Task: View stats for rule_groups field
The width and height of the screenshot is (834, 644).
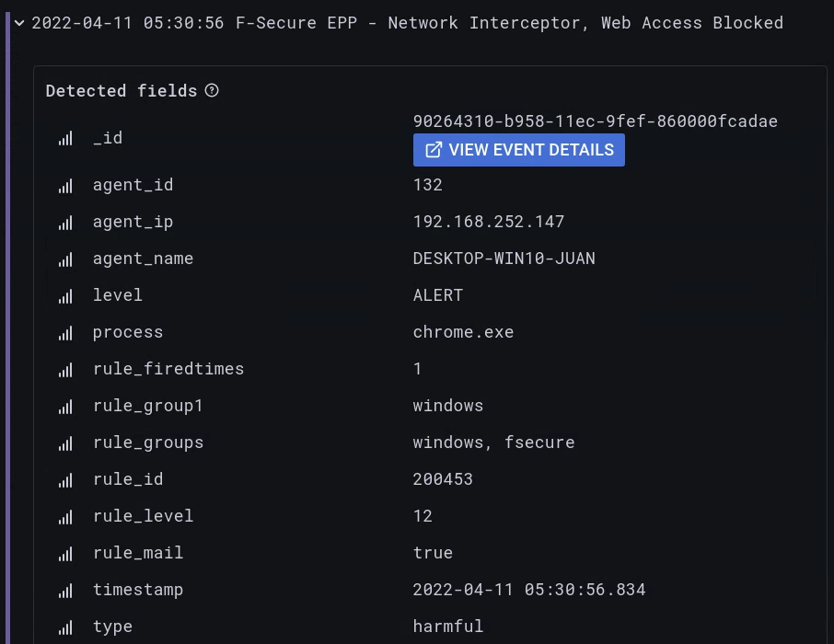Action: click(x=65, y=443)
